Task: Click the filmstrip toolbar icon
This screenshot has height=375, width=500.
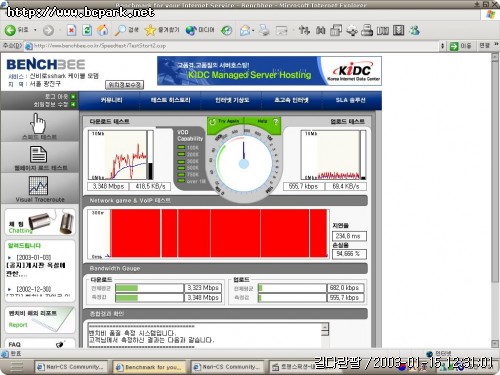Action: [x=398, y=30]
